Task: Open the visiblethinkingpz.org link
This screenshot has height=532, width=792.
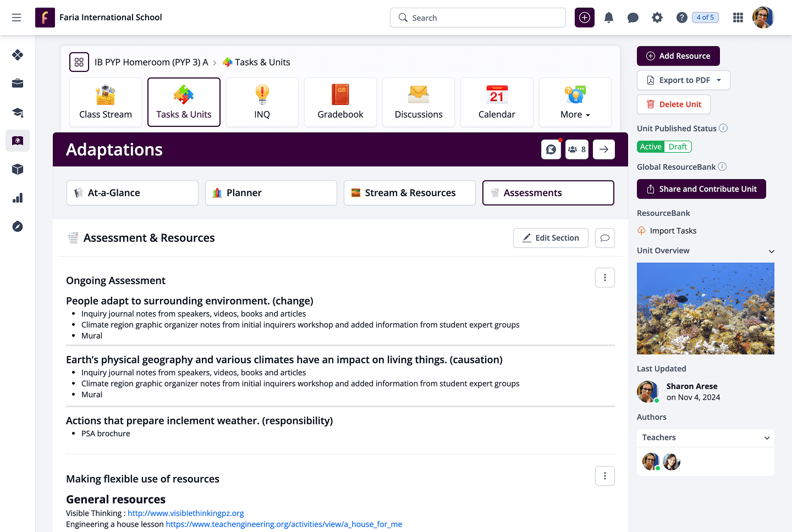Action: [185, 513]
